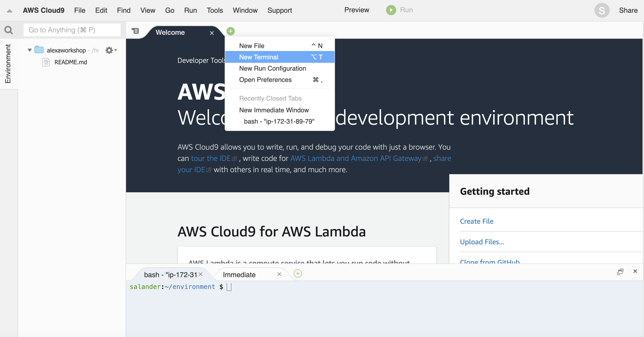Click the AWS Cloud9 menu
The image size is (644, 337).
[43, 10]
